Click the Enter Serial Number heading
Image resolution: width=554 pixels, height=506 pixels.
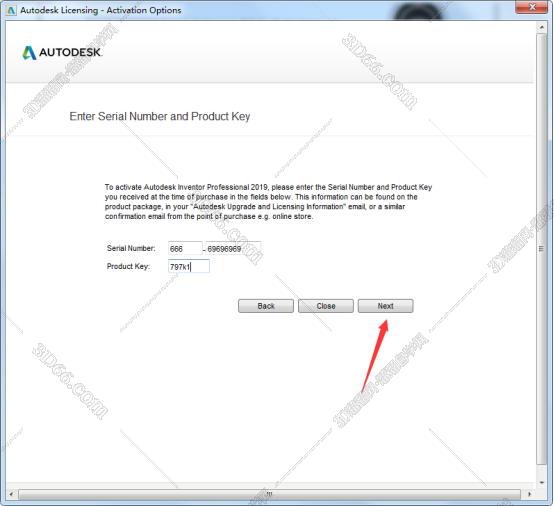160,116
